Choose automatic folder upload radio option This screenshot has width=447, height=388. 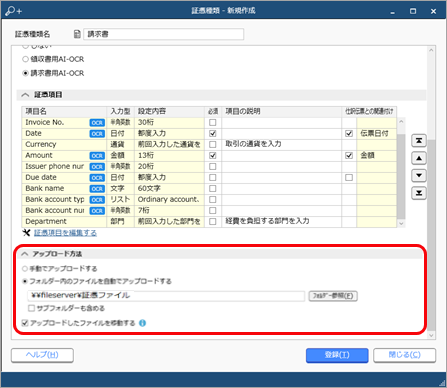(25, 281)
